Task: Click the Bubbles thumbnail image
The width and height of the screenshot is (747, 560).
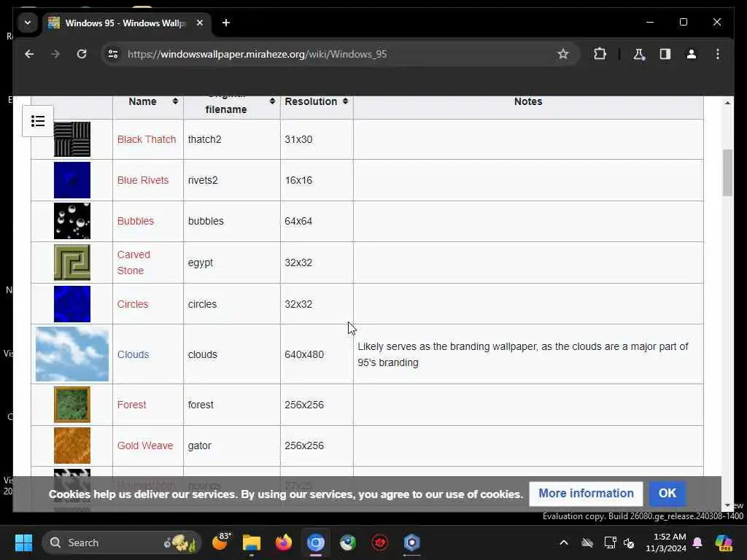Action: (x=72, y=222)
